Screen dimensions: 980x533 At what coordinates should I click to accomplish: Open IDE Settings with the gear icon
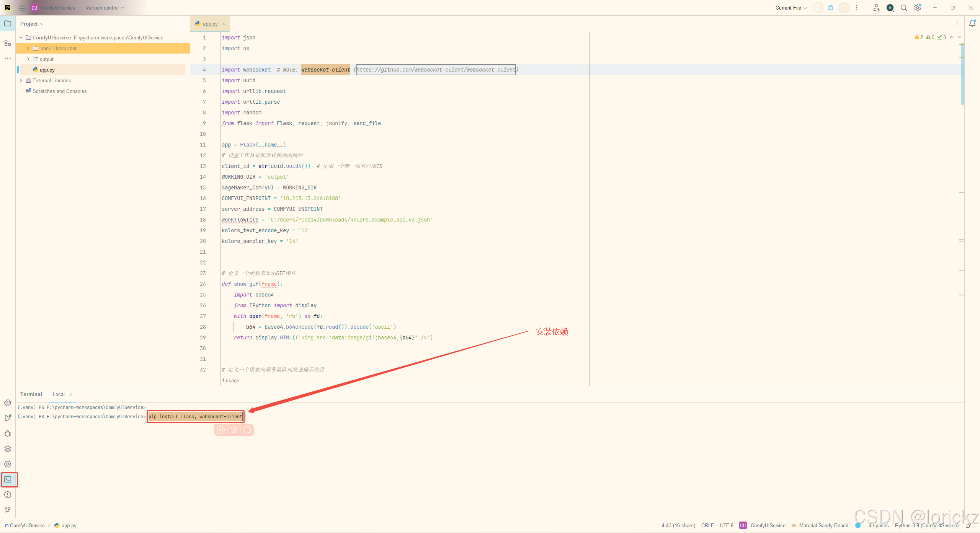[918, 8]
